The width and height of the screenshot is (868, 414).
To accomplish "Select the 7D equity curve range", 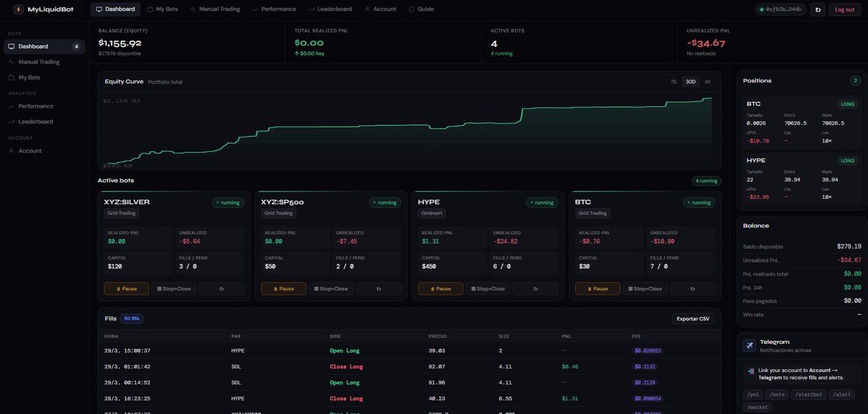I will click(673, 82).
